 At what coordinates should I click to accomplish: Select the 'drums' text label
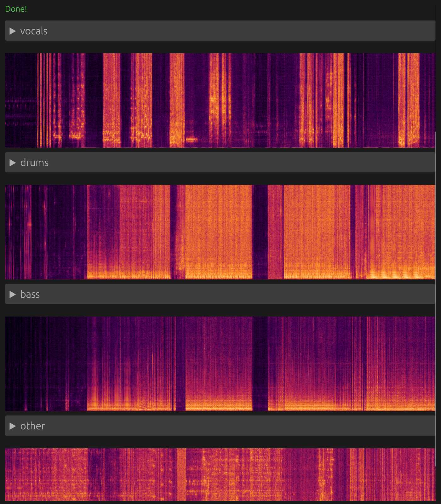34,163
